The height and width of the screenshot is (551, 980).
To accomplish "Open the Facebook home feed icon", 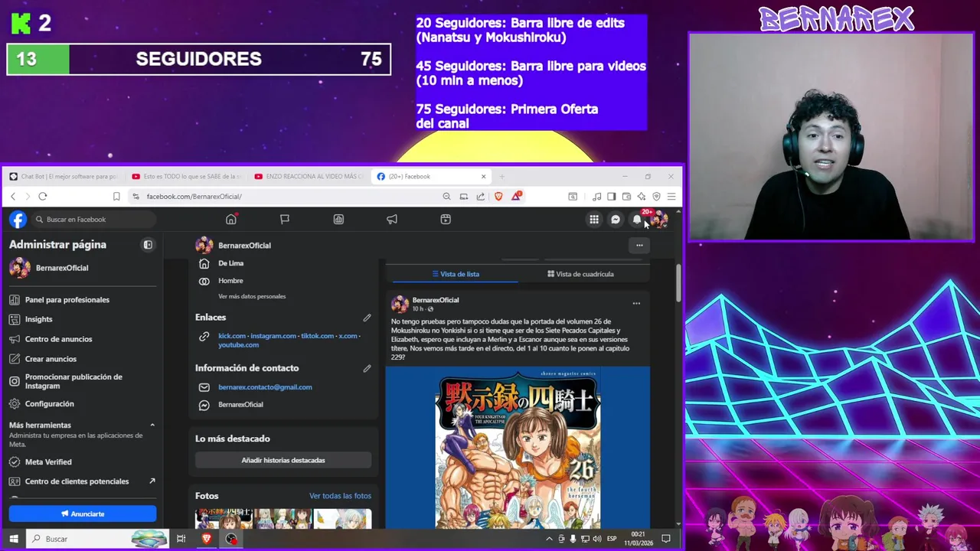I will tap(230, 220).
